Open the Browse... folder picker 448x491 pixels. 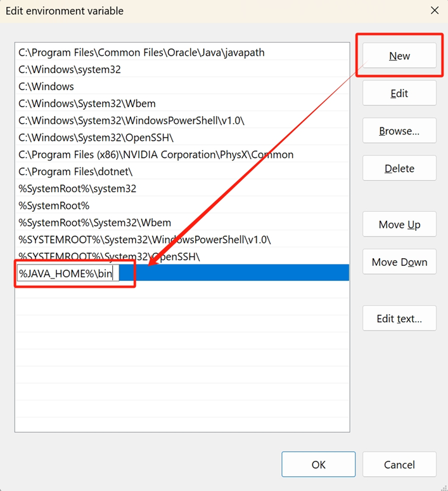coord(399,131)
